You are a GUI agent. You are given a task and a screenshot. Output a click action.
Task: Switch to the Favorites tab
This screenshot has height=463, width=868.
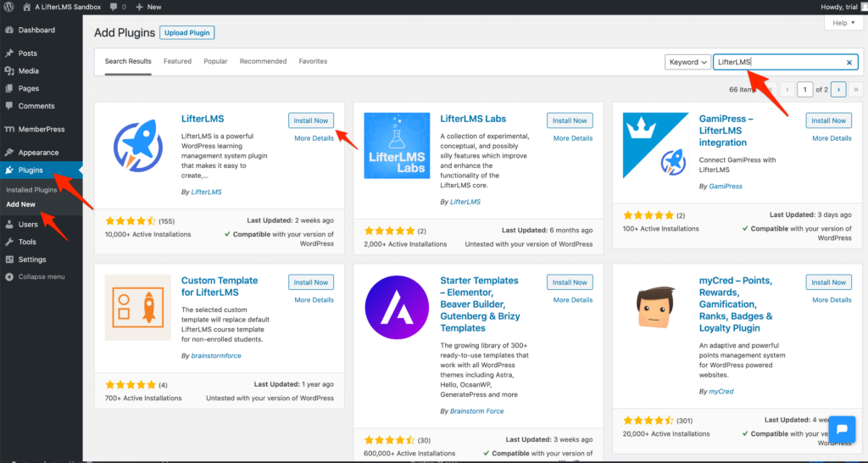[313, 61]
